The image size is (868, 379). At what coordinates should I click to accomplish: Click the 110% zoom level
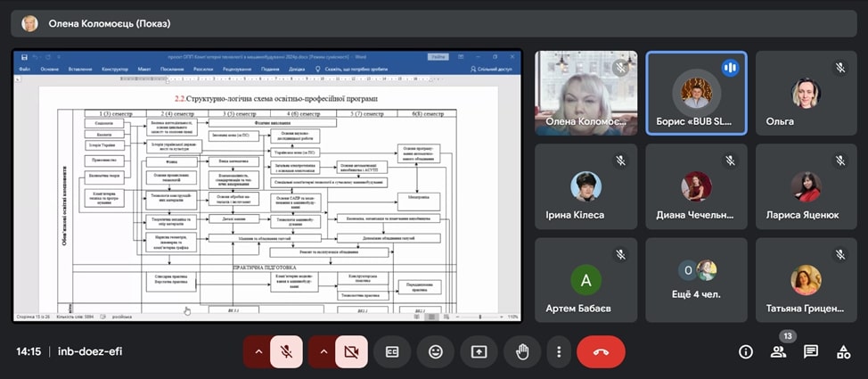[x=513, y=317]
